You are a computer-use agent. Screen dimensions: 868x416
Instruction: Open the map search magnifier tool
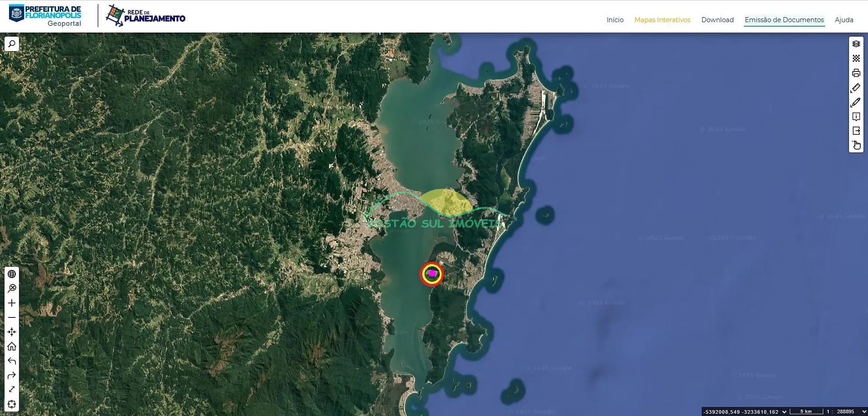tap(12, 44)
